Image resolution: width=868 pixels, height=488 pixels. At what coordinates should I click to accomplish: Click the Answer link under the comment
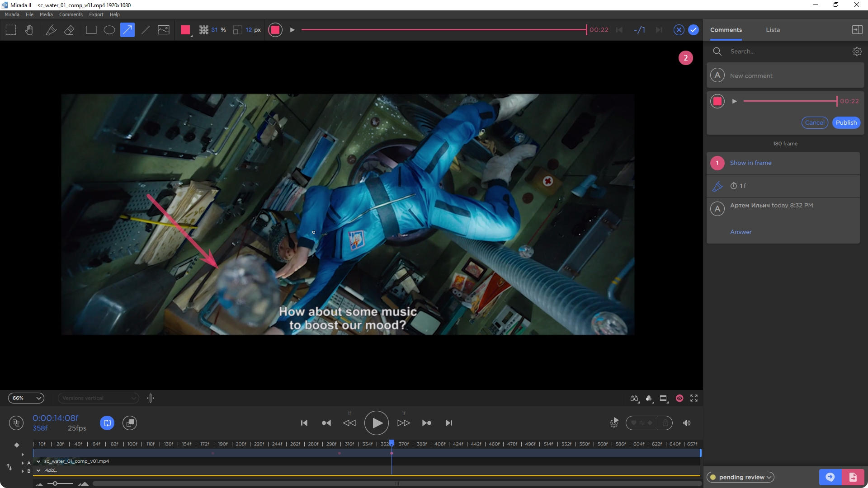coord(741,232)
